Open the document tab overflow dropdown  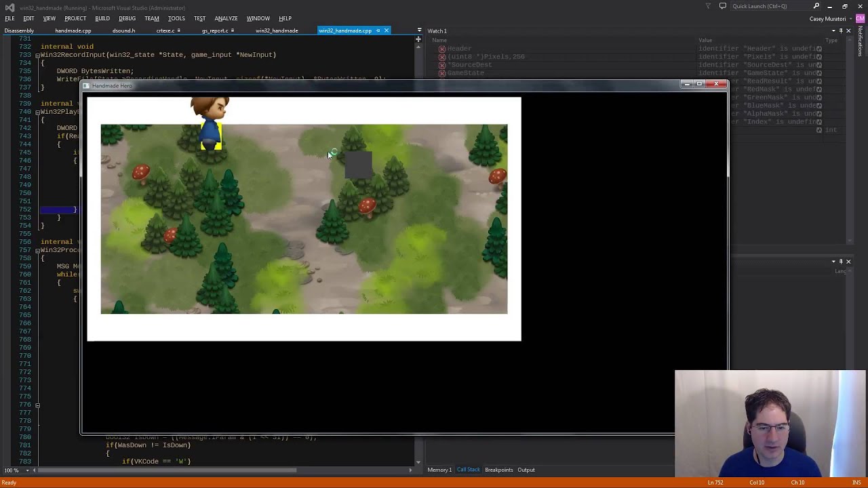pos(419,30)
